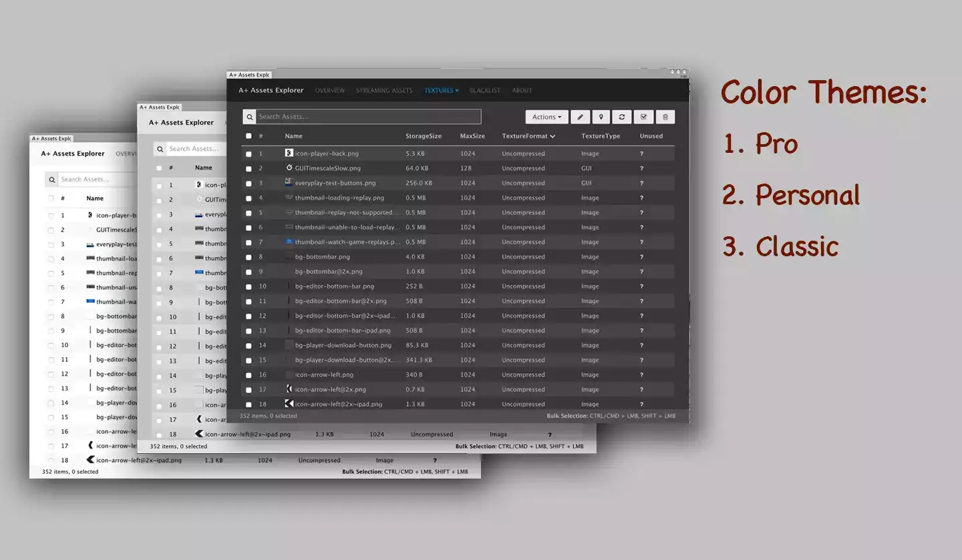Screen dimensions: 962x560
Task: Toggle the select-all checkbox in dark table header
Action: pyautogui.click(x=249, y=136)
